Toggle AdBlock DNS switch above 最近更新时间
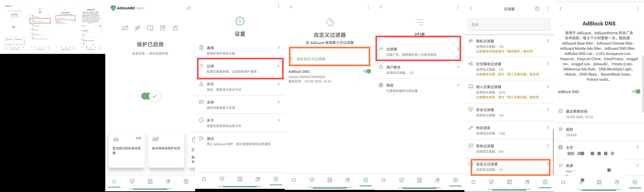The width and height of the screenshot is (644, 192). click(x=636, y=92)
